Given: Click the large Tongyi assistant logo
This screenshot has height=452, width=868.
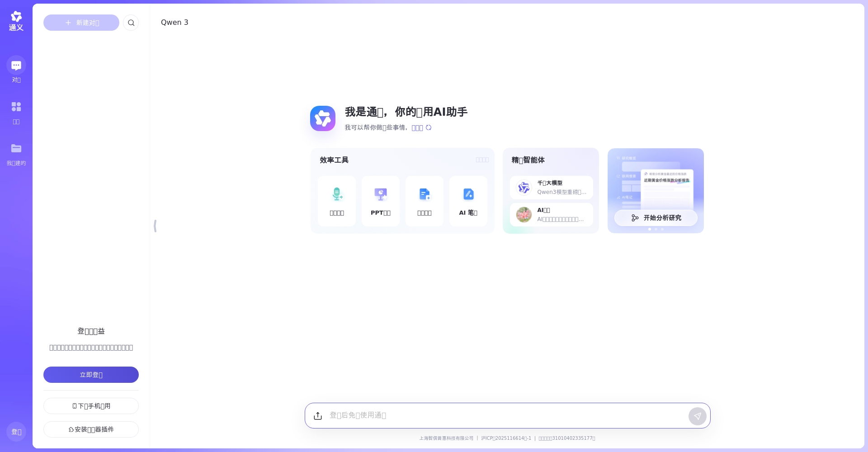Looking at the screenshot, I should pos(323,118).
